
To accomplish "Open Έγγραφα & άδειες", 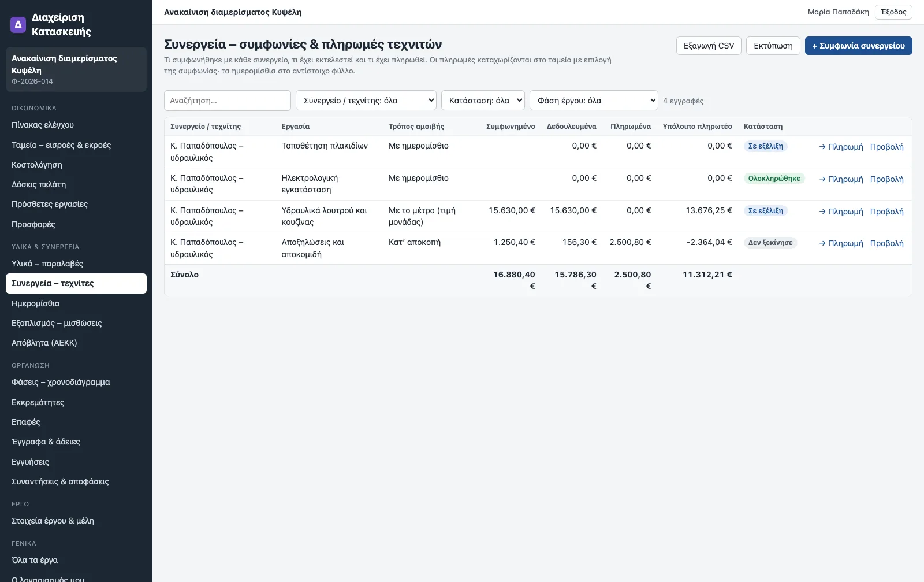I will coord(76,442).
